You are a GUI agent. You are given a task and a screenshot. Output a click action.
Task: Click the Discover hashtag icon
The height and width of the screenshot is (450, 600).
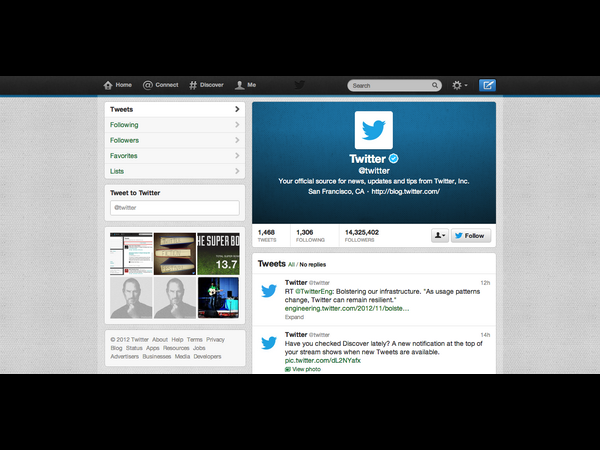click(x=193, y=85)
